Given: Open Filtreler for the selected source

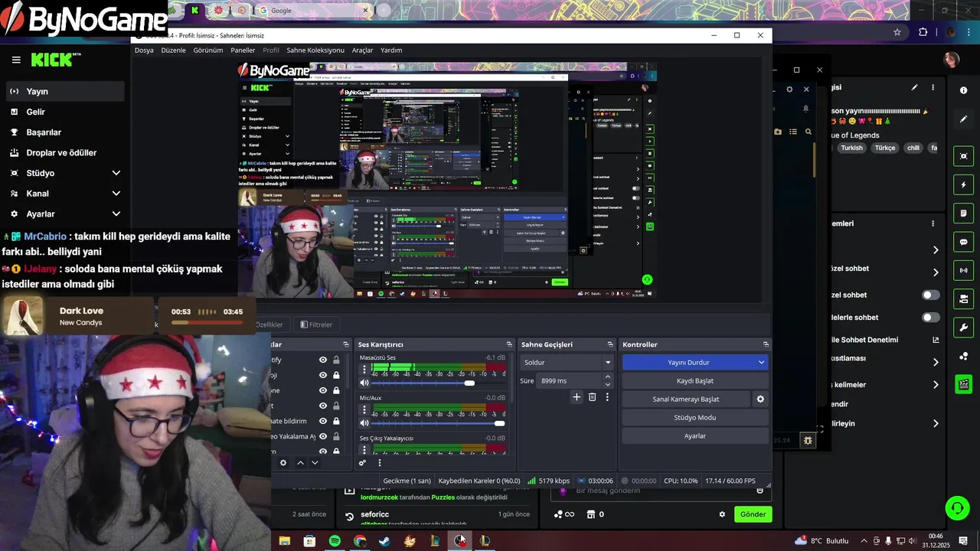Looking at the screenshot, I should coord(316,324).
